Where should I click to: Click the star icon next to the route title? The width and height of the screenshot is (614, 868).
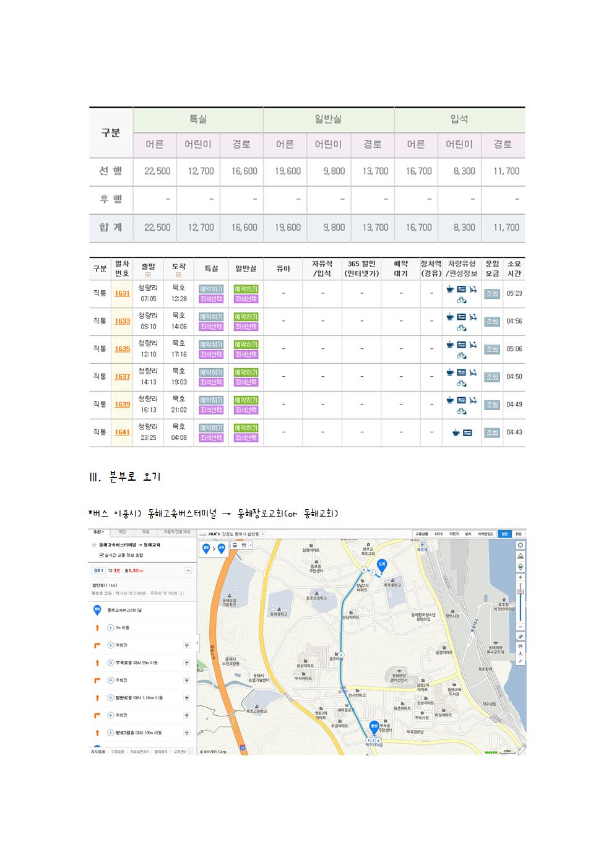coord(94,545)
